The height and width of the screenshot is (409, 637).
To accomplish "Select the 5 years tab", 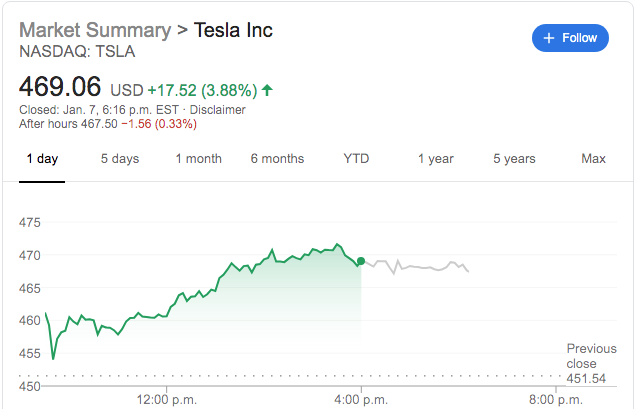I will 514,159.
